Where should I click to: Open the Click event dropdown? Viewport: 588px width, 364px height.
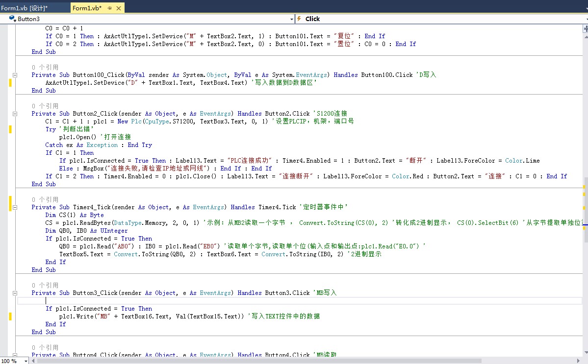[587, 19]
